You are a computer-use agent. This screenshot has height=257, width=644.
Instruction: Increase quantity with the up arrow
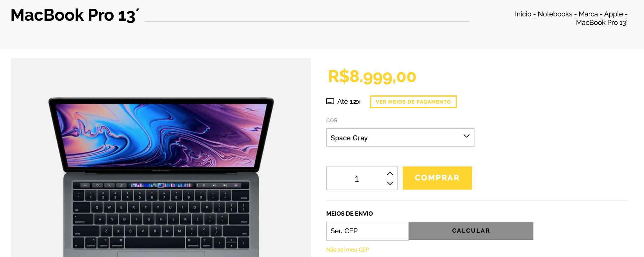(390, 173)
